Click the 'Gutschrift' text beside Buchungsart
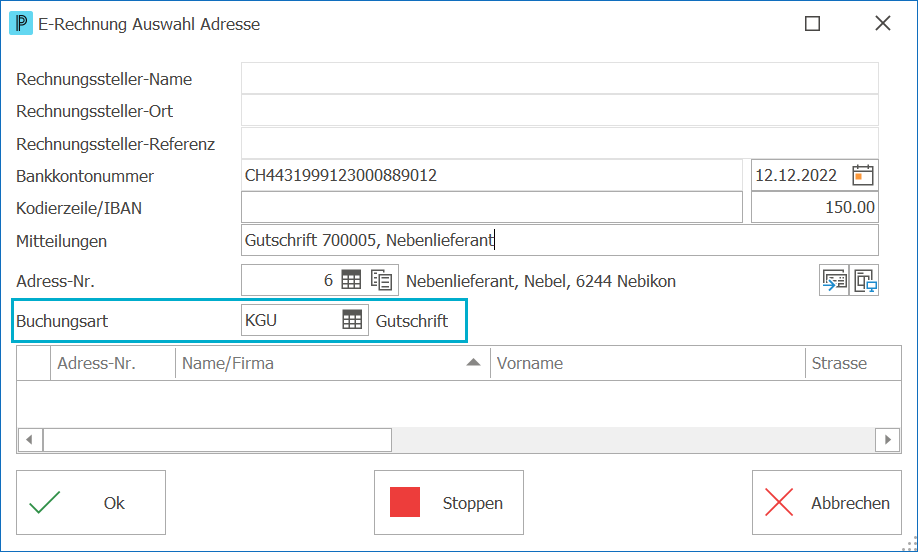 (412, 321)
